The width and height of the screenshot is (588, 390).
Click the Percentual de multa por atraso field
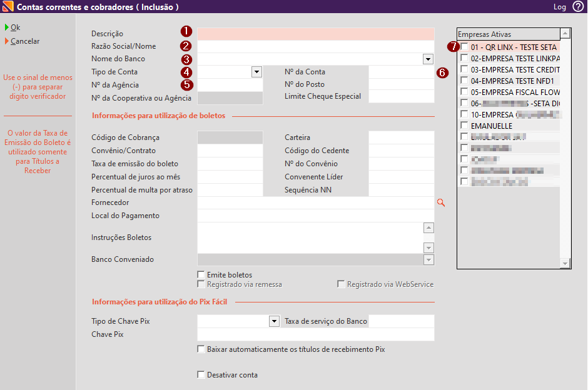click(230, 190)
